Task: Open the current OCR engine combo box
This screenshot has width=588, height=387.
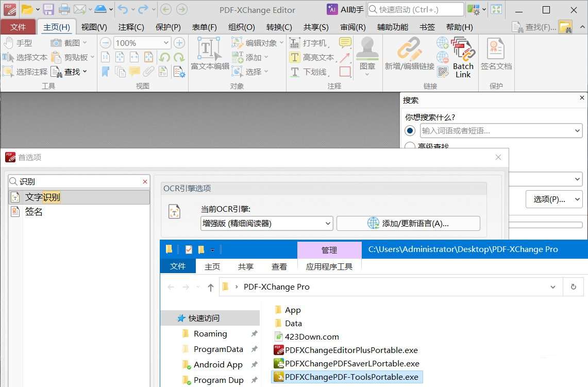Action: pyautogui.click(x=266, y=224)
